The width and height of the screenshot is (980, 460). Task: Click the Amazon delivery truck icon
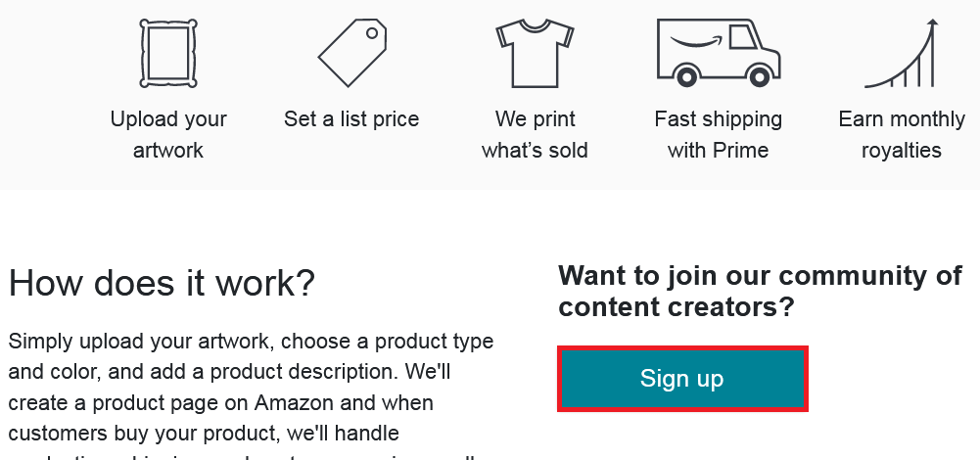coord(719,53)
